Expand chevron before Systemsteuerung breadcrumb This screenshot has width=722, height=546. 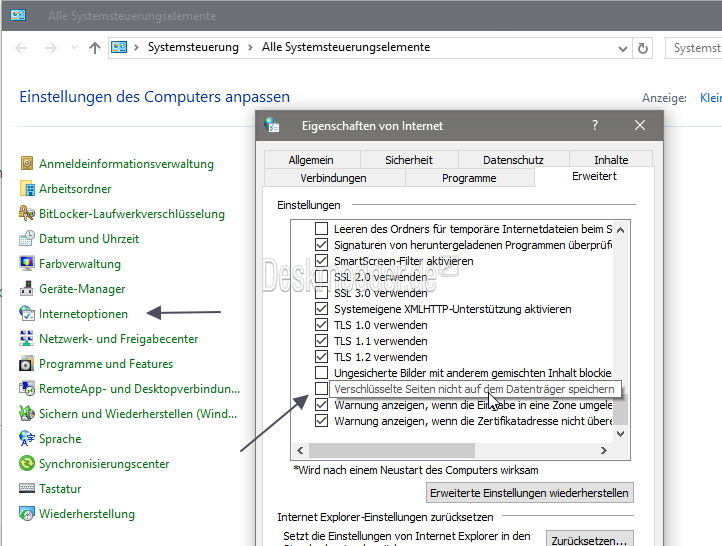[x=136, y=47]
